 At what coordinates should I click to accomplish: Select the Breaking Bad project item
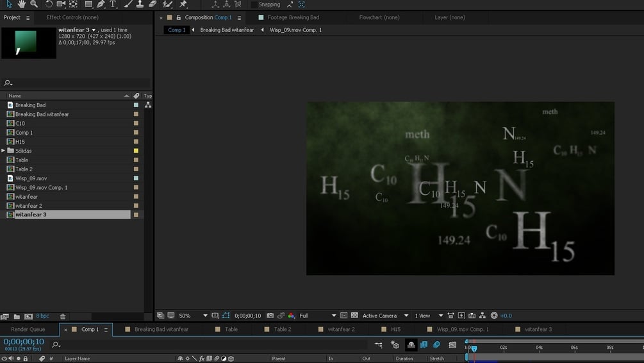(x=30, y=105)
